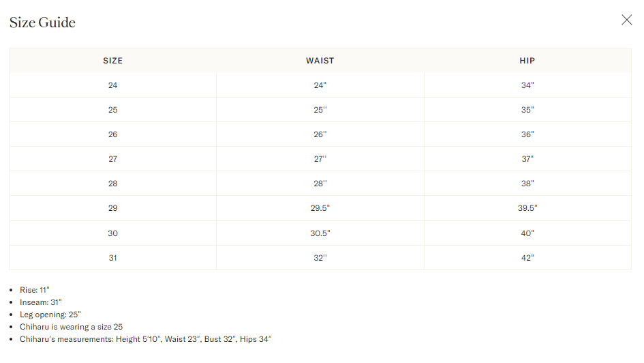Click the 30.5" waist measurement cell
Screen dimensions: 644x363
[320, 233]
